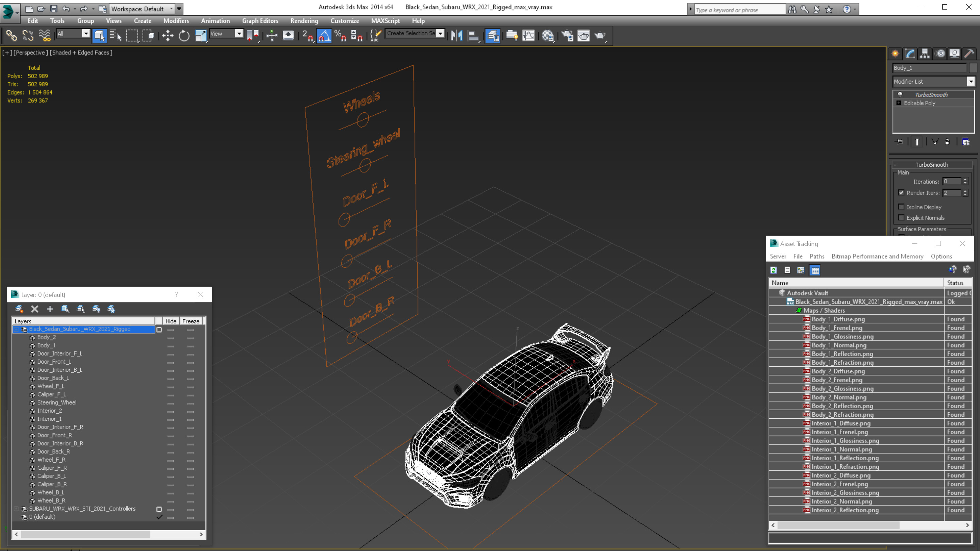
Task: Open Select by Name dialog icon
Action: tap(115, 36)
